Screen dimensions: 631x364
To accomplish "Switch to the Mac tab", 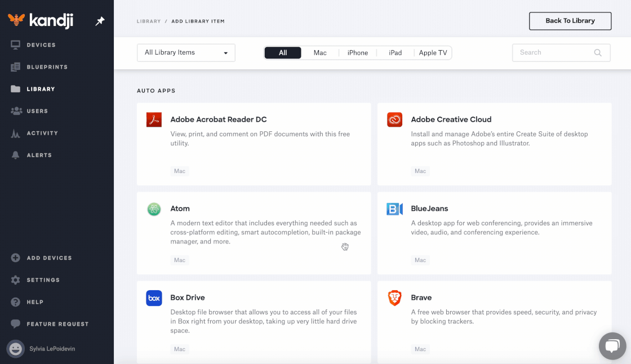I will [320, 52].
